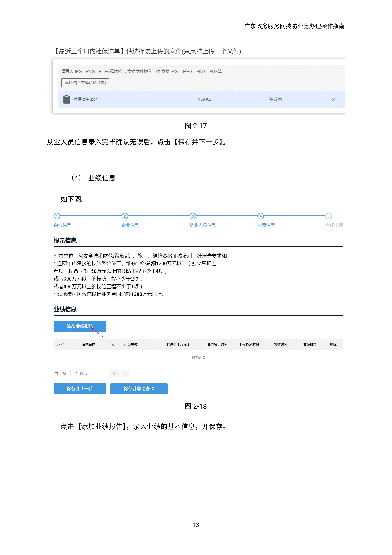The height and width of the screenshot is (555, 392).
Task: Click the step 5 circle 完成申请
Action: click(x=328, y=216)
